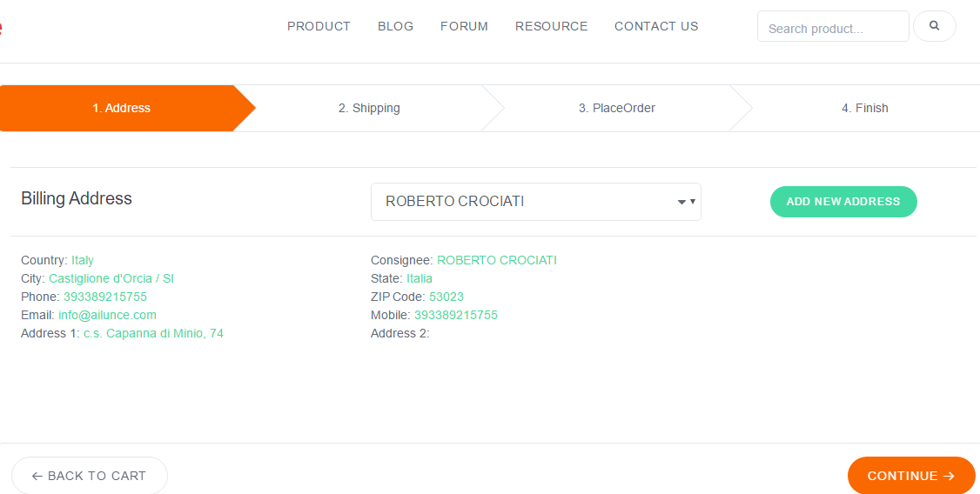
Task: Click the phone number 393389215755
Action: coord(104,297)
